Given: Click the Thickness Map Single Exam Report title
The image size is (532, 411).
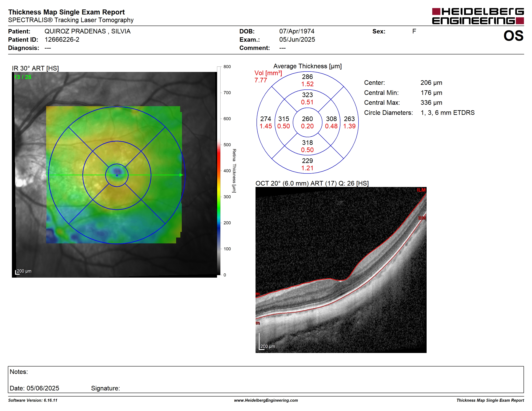Looking at the screenshot, I should tap(66, 12).
